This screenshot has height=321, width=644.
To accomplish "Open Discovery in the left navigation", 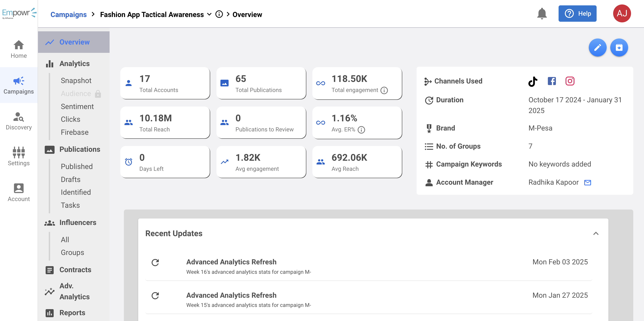I will tap(19, 121).
